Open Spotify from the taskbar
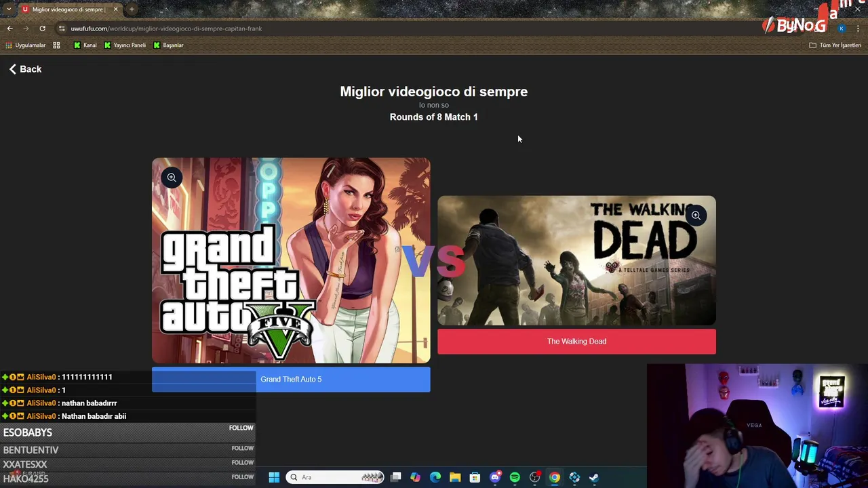Viewport: 868px width, 488px height. (515, 478)
